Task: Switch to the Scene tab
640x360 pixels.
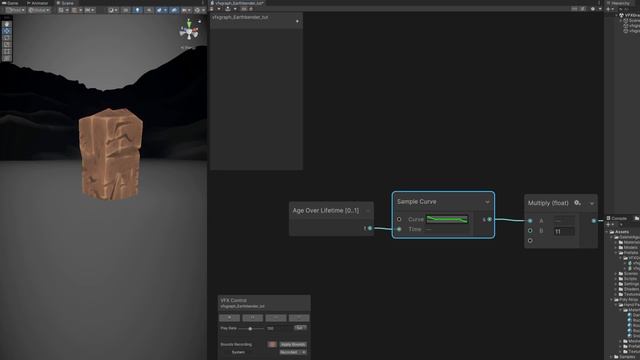Action: coord(65,3)
